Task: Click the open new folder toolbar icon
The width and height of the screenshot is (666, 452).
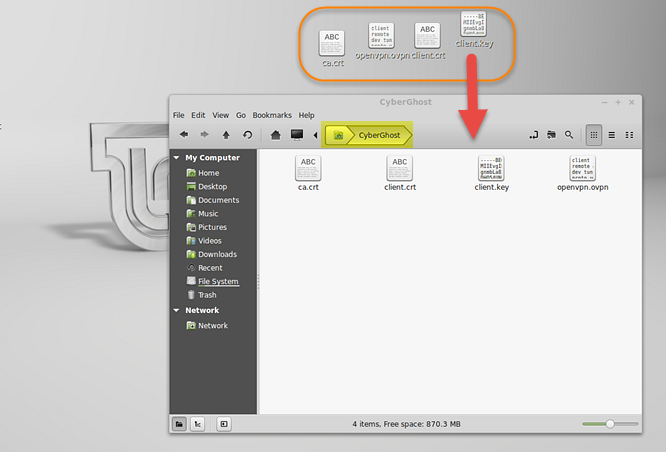Action: click(551, 135)
